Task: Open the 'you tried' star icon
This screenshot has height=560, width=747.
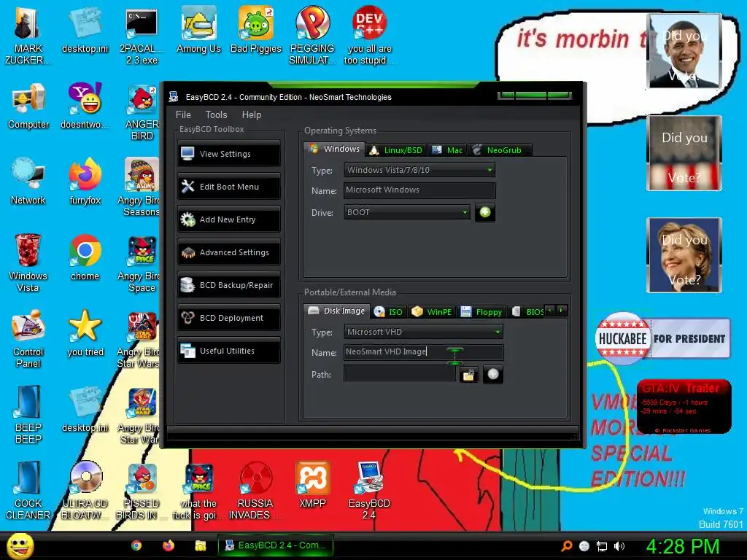Action: (85, 334)
